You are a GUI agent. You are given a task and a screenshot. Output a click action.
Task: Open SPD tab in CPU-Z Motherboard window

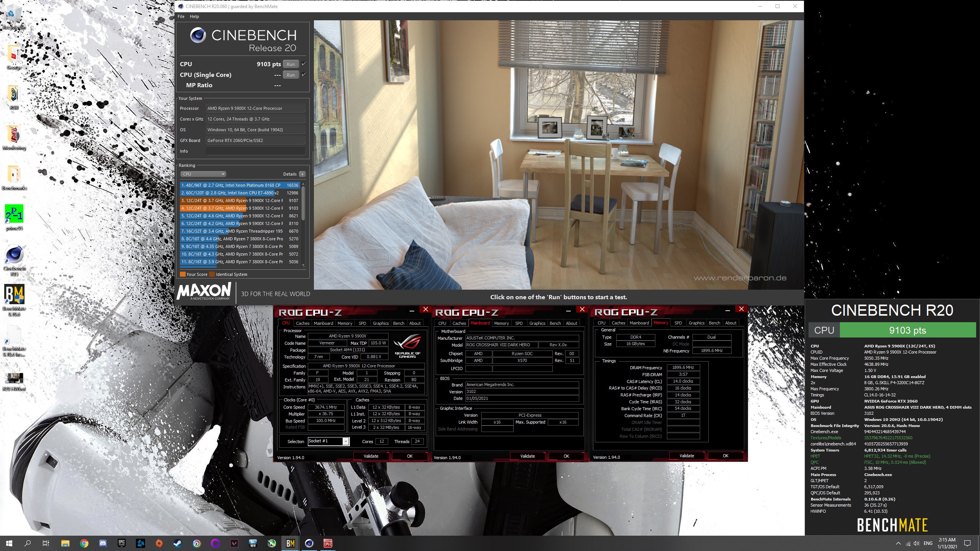click(519, 323)
